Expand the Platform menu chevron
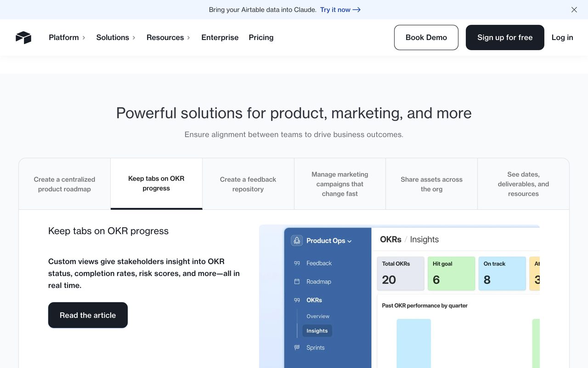The width and height of the screenshot is (588, 368). [84, 38]
